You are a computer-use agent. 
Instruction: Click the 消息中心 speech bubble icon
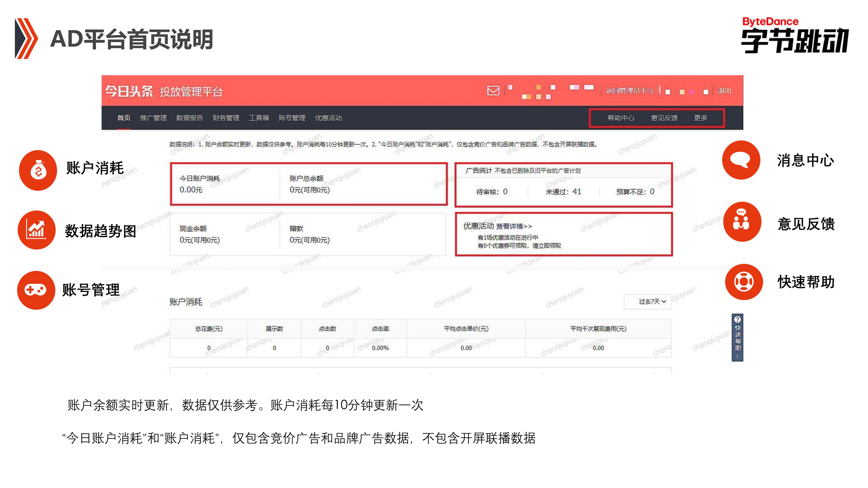coord(741,160)
